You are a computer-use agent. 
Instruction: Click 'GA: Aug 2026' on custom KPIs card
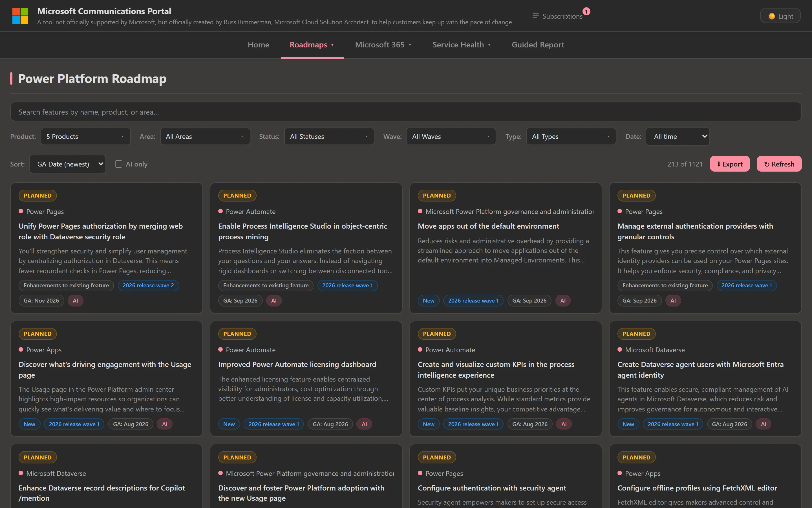coord(530,424)
